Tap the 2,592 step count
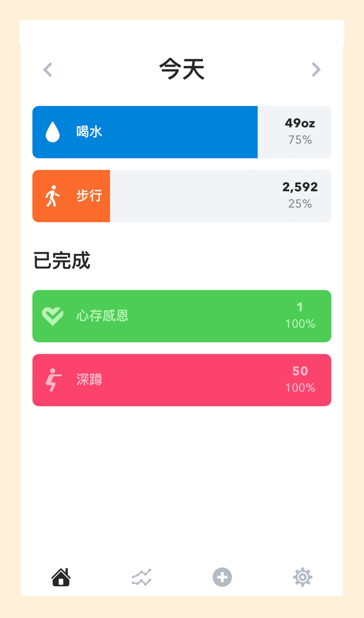Screen dimensions: 364x618 pos(300,187)
